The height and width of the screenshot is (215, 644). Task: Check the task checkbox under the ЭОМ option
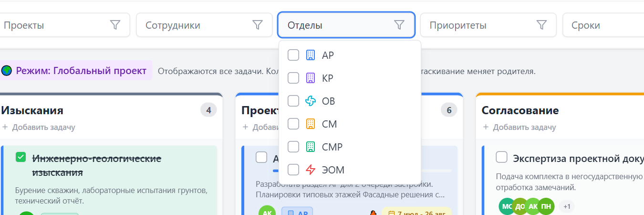pyautogui.click(x=261, y=157)
